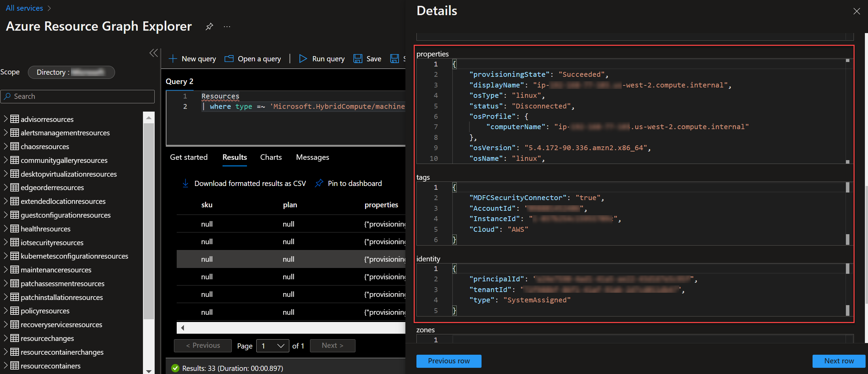Image resolution: width=868 pixels, height=374 pixels.
Task: Collapse the left pane with double chevron
Action: (x=154, y=53)
